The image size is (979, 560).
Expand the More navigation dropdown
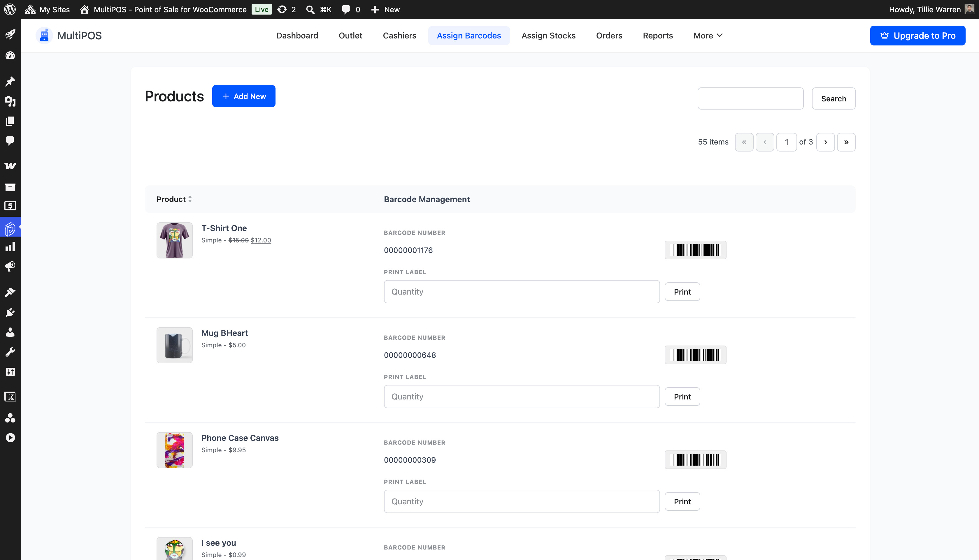708,35
